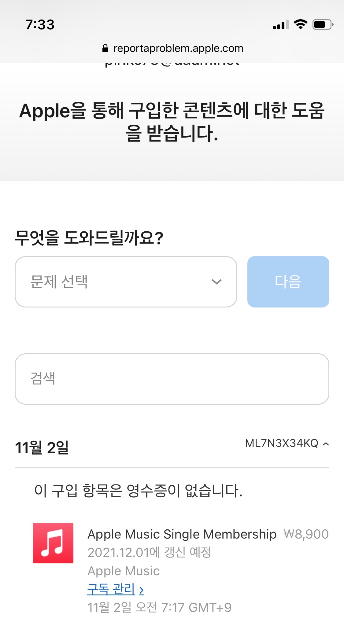Click the arrow beside 구독 관리
Image resolution: width=344 pixels, height=644 pixels.
(141, 590)
